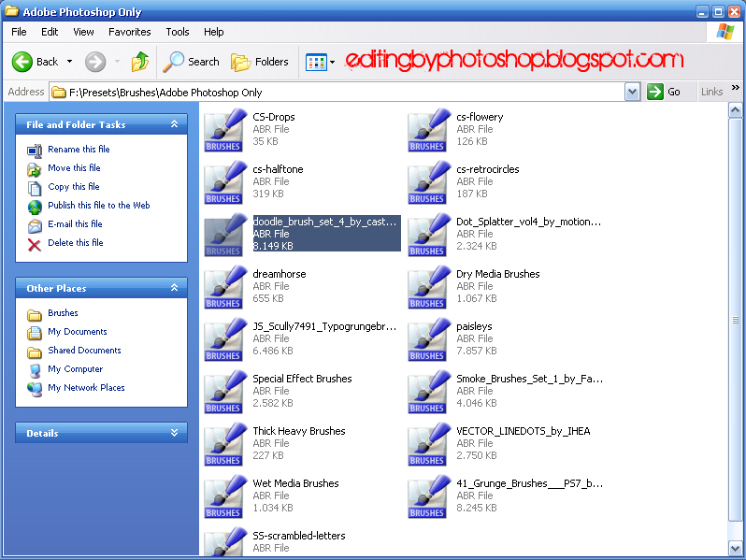
Task: Expand the address bar dropdown
Action: pos(632,92)
